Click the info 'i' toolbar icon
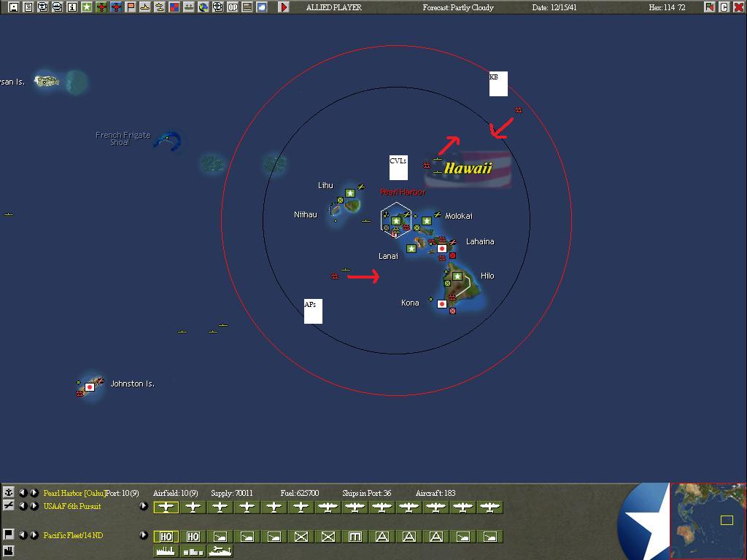Image resolution: width=747 pixels, height=560 pixels. [72, 7]
